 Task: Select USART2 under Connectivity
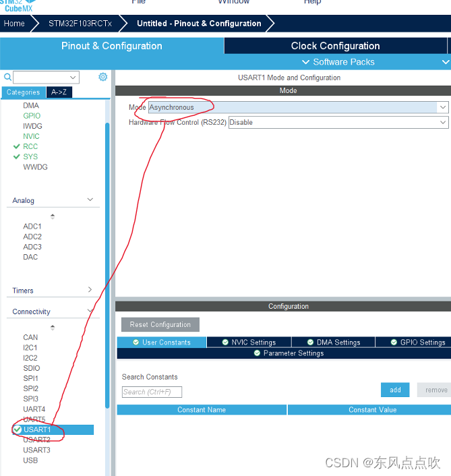(x=36, y=440)
